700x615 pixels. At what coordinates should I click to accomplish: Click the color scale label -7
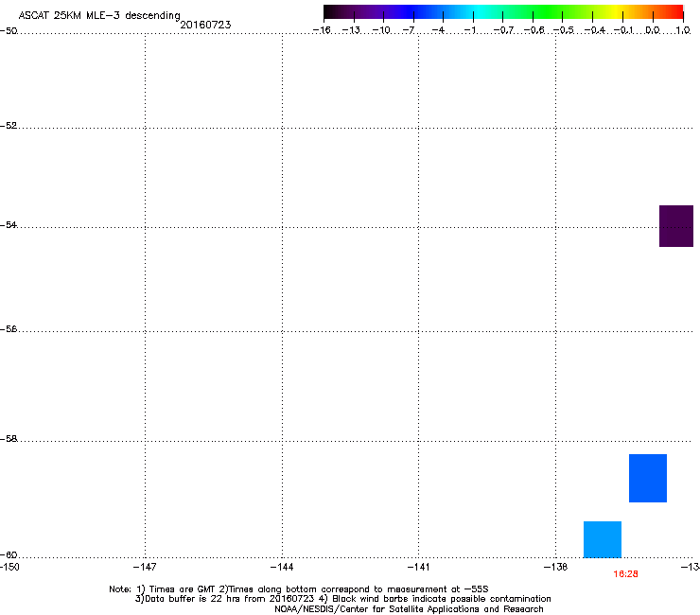point(408,30)
